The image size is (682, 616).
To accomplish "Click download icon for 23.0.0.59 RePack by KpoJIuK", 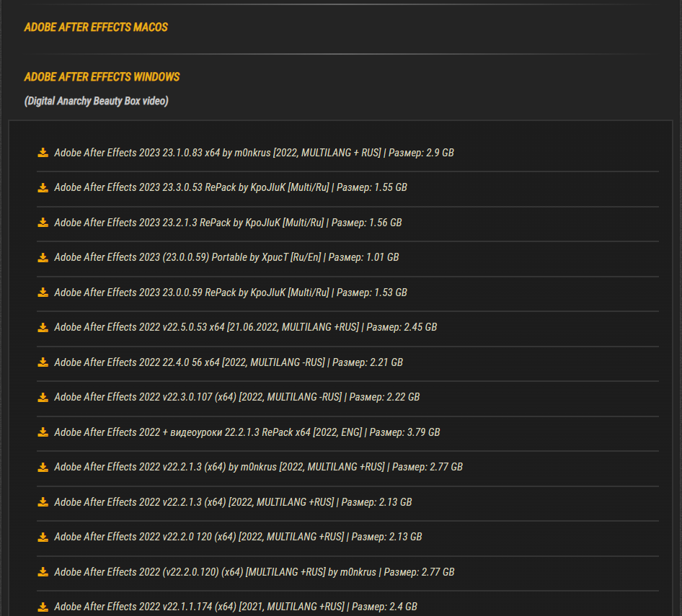I will pos(43,293).
